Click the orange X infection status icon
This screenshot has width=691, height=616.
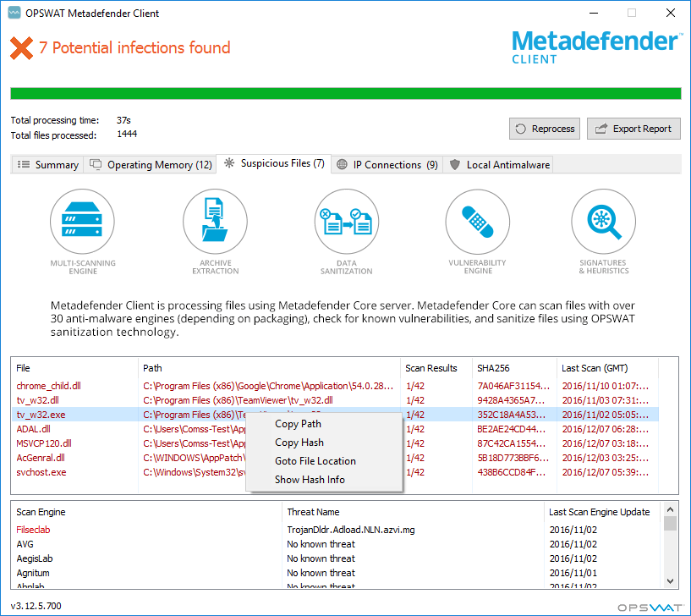point(22,47)
